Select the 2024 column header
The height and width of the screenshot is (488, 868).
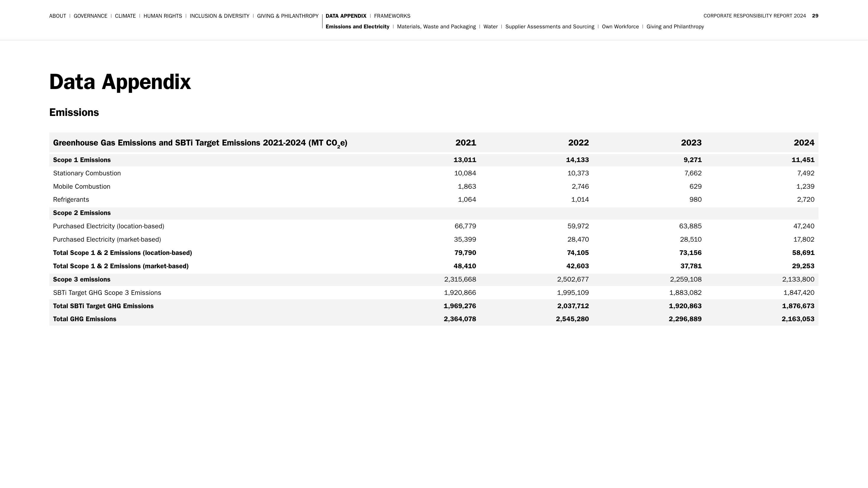pos(804,143)
